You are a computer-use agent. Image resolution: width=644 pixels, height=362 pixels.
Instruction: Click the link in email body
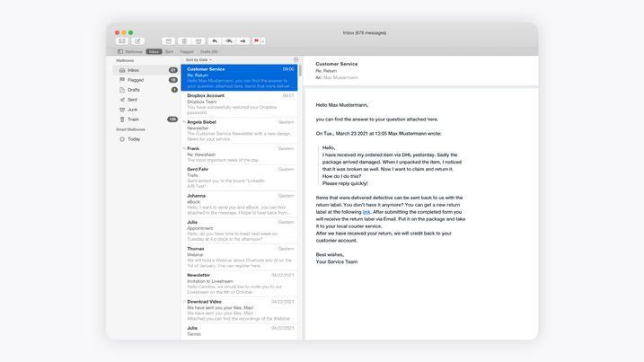coord(366,212)
